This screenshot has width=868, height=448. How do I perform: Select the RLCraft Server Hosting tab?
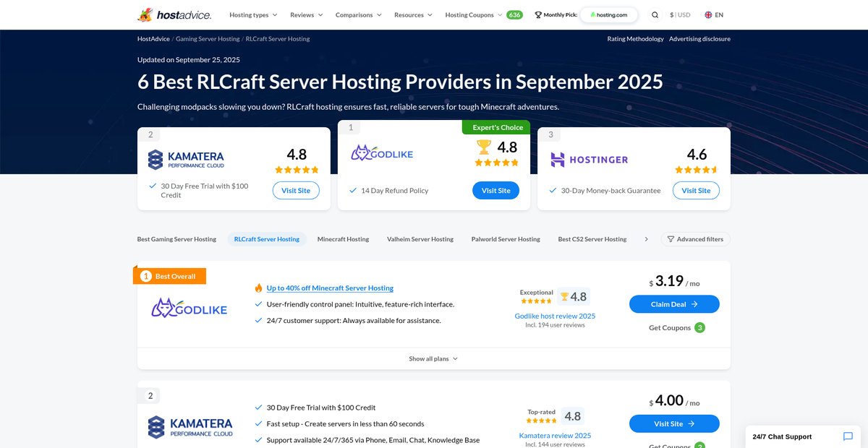coord(267,239)
